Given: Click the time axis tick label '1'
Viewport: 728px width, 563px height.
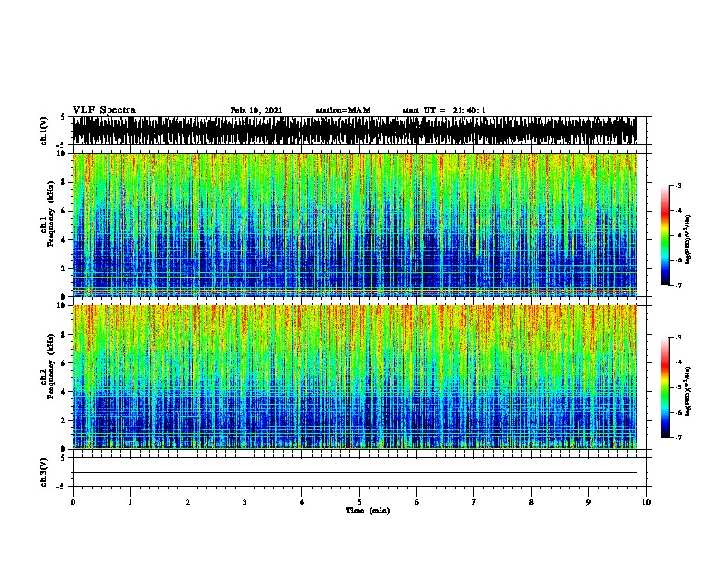Looking at the screenshot, I should point(130,502).
